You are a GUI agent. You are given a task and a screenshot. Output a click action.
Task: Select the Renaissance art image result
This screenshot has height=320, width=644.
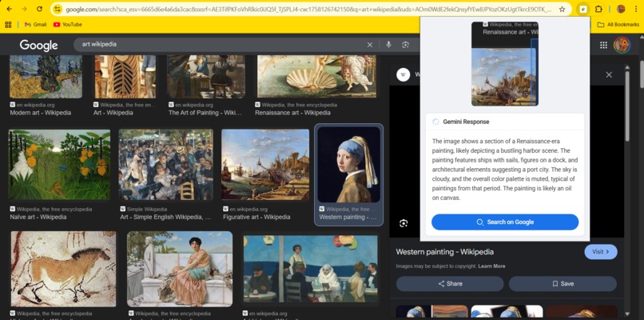316,77
